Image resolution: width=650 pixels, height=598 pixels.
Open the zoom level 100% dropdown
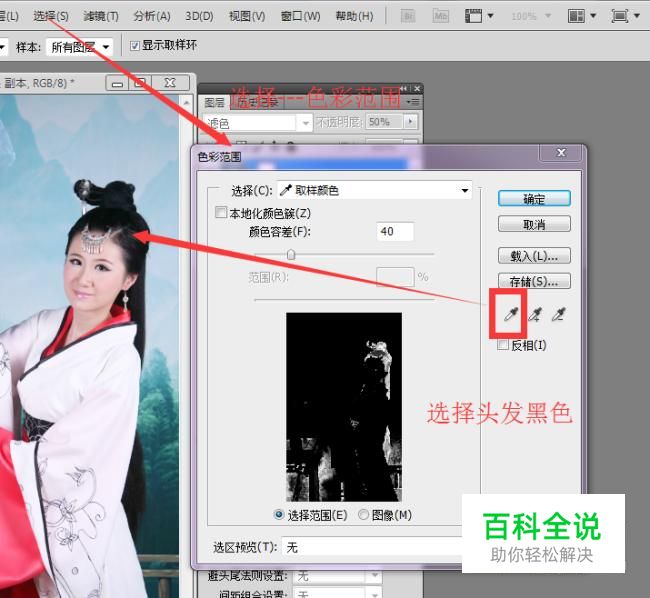(x=531, y=17)
